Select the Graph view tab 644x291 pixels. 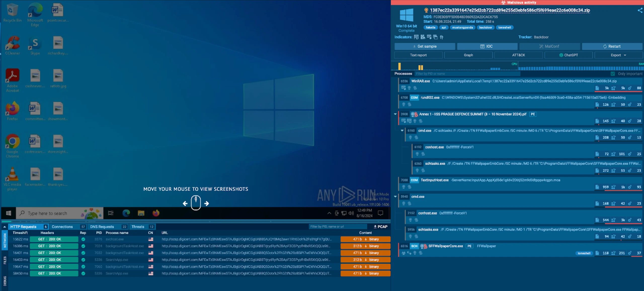468,55
